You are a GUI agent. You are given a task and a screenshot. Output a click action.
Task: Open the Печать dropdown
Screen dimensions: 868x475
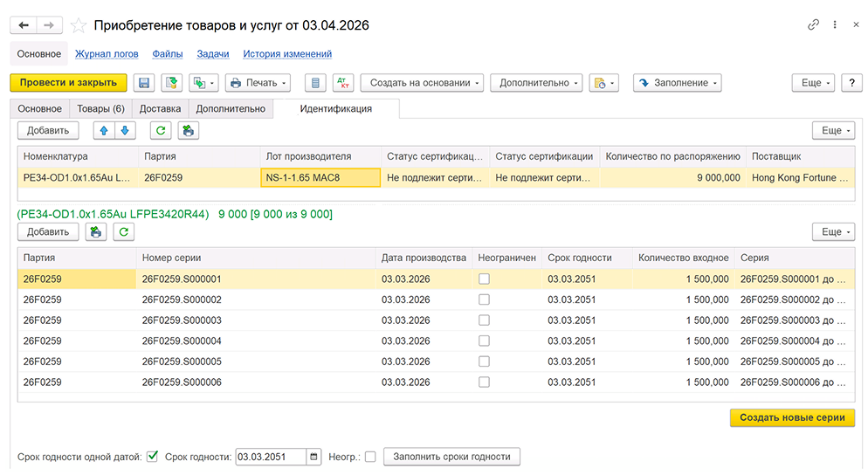coord(258,82)
